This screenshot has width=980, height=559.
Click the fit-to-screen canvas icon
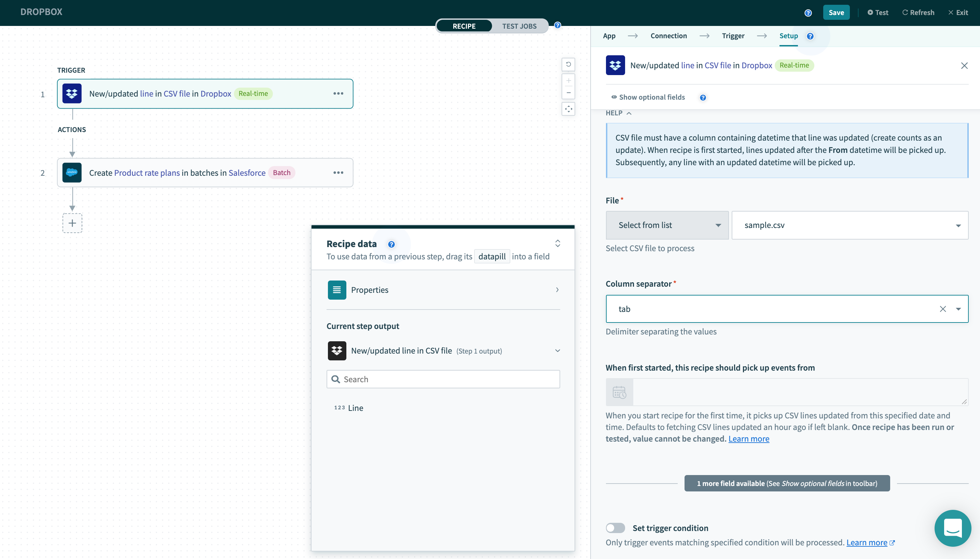tap(568, 109)
